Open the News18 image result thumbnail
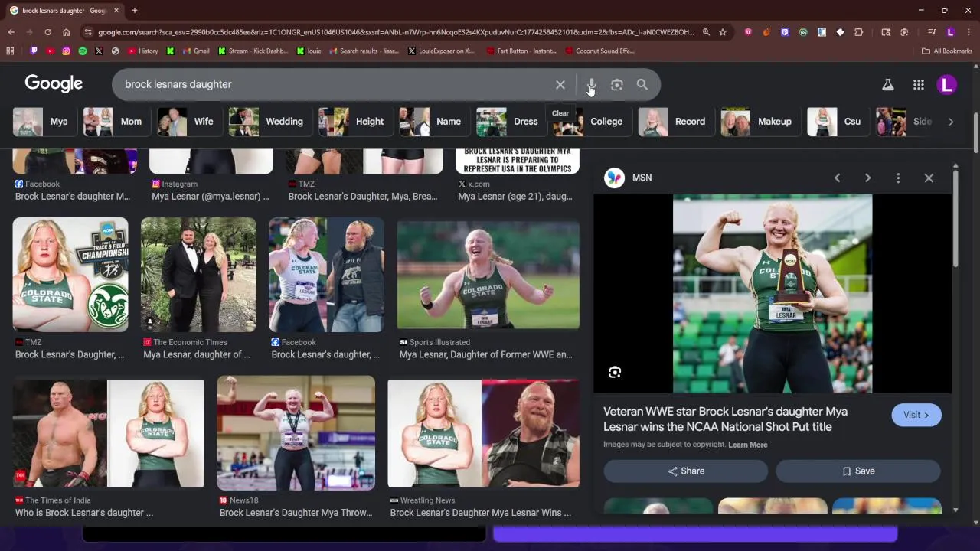 tap(296, 433)
